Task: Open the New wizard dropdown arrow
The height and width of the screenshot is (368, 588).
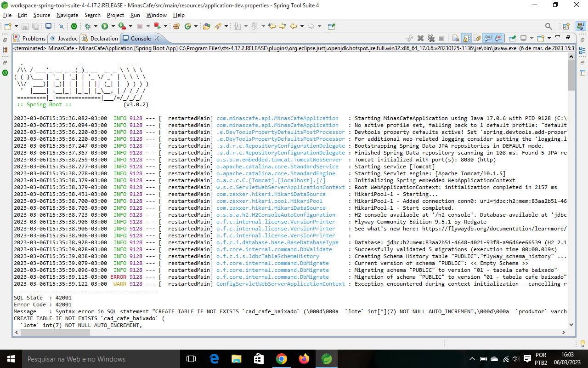Action: point(16,26)
